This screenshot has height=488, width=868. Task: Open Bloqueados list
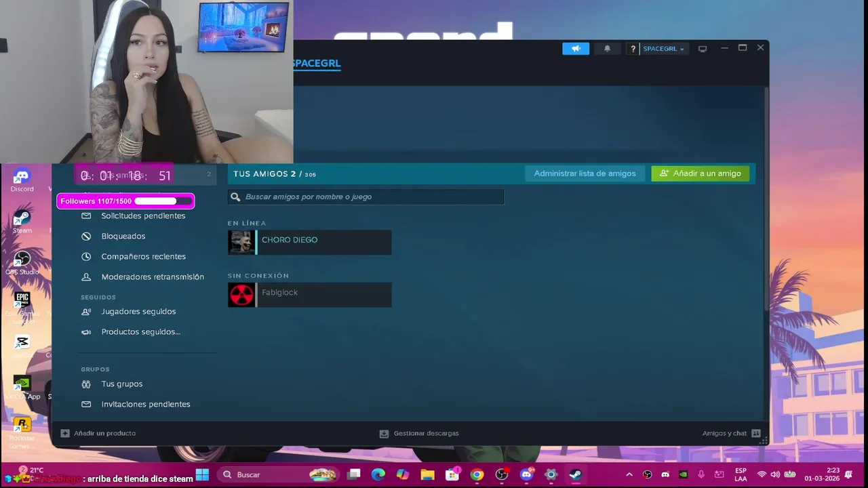tap(123, 236)
